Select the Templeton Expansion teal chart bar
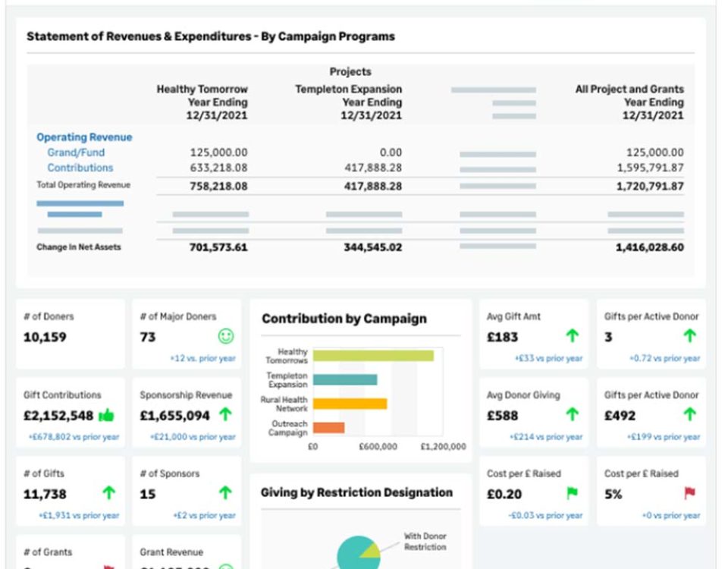Image resolution: width=728 pixels, height=569 pixels. coord(345,379)
